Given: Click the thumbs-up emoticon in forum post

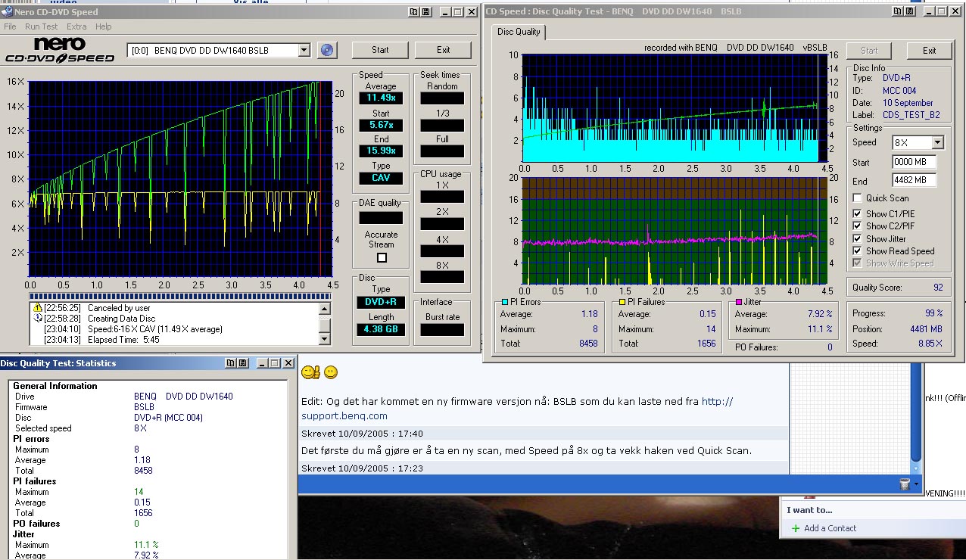Looking at the screenshot, I should tap(310, 372).
